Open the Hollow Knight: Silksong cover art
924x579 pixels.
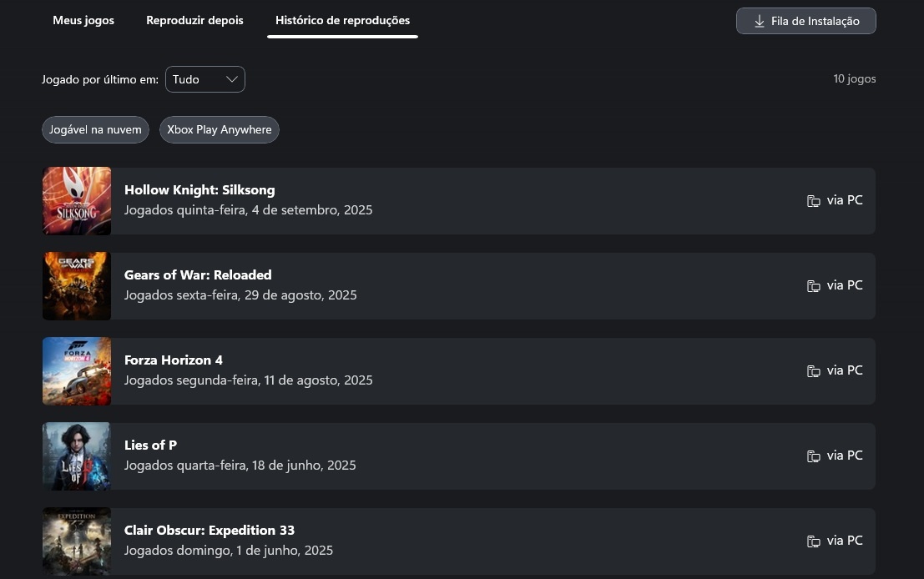pos(77,201)
